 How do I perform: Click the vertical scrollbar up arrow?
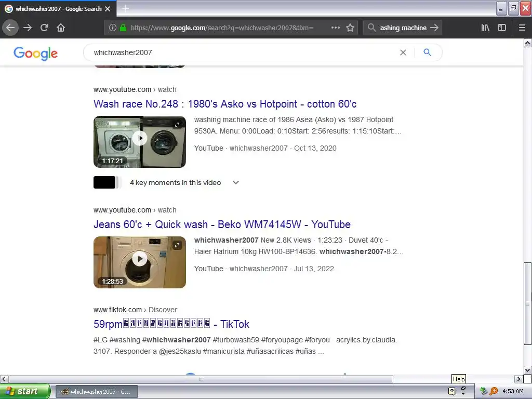point(527,43)
